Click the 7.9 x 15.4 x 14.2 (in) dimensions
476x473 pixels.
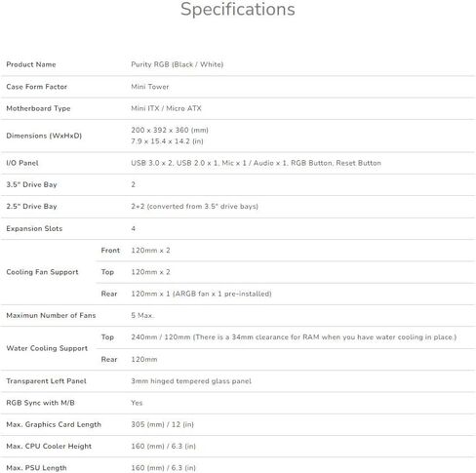point(167,141)
